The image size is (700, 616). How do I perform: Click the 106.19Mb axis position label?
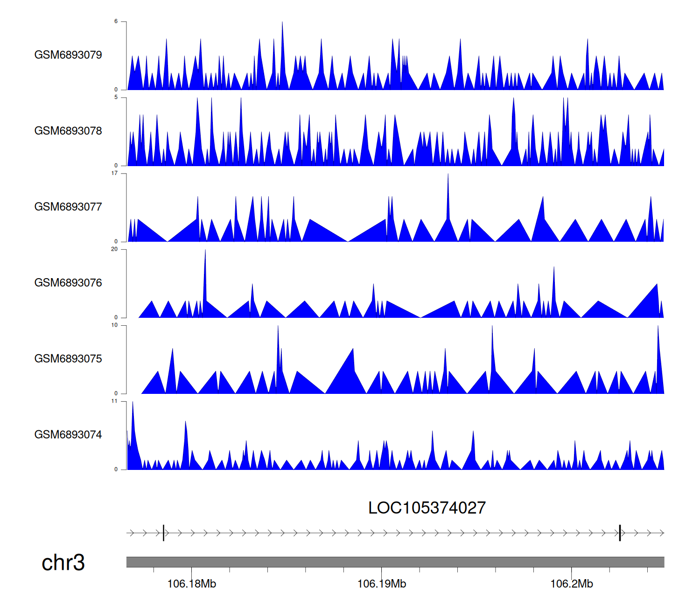381,584
